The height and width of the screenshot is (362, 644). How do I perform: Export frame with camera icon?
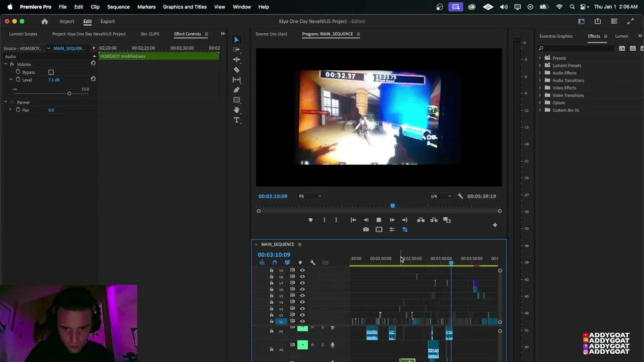366,229
